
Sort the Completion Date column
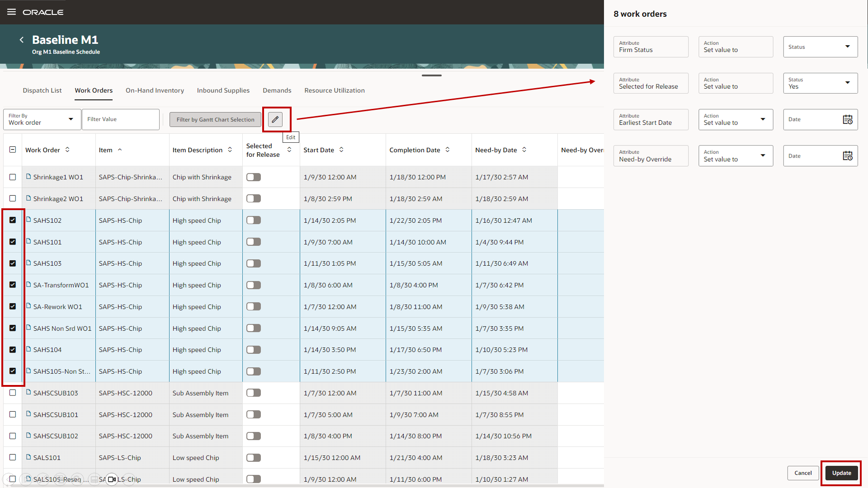point(448,150)
